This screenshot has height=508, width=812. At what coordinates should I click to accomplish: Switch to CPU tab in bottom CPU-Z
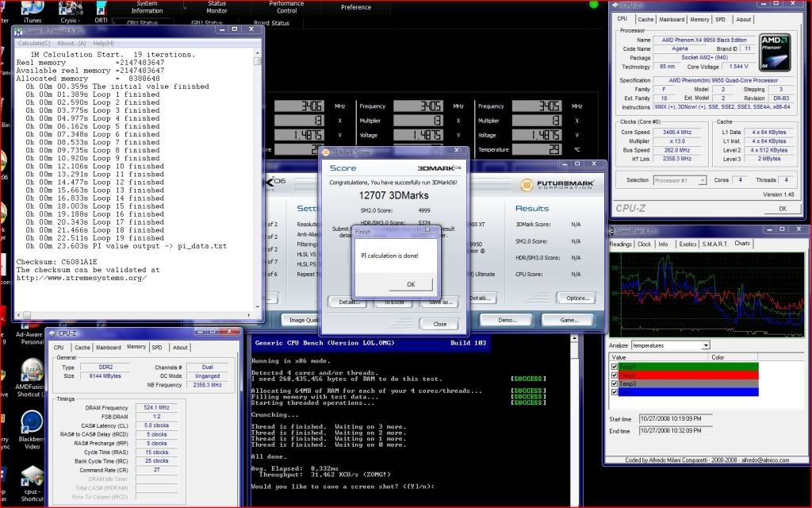59,348
